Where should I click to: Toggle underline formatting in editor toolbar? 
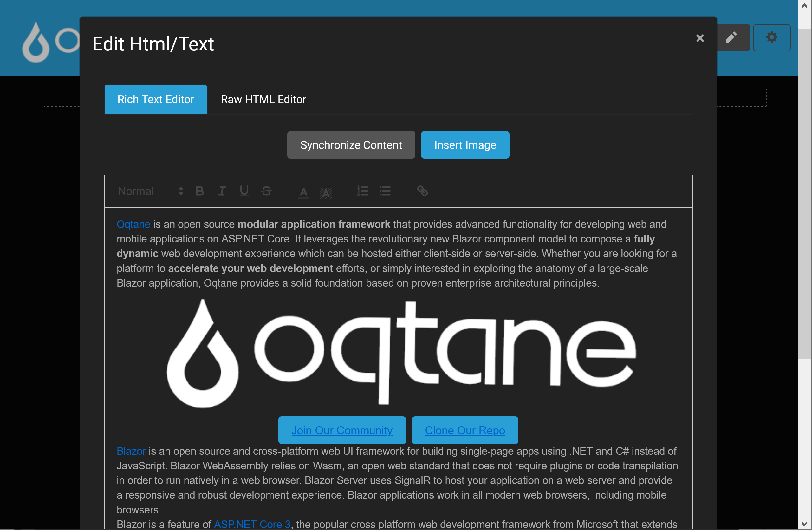(244, 191)
